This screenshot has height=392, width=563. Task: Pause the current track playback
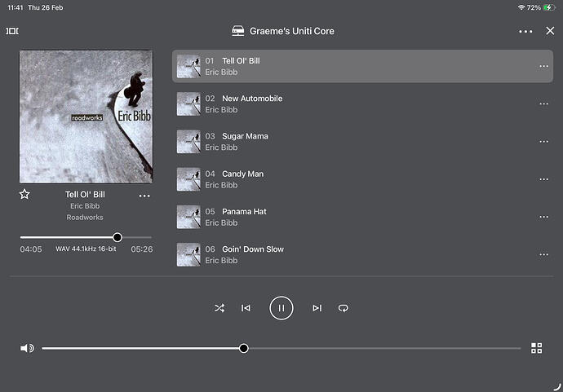[281, 308]
